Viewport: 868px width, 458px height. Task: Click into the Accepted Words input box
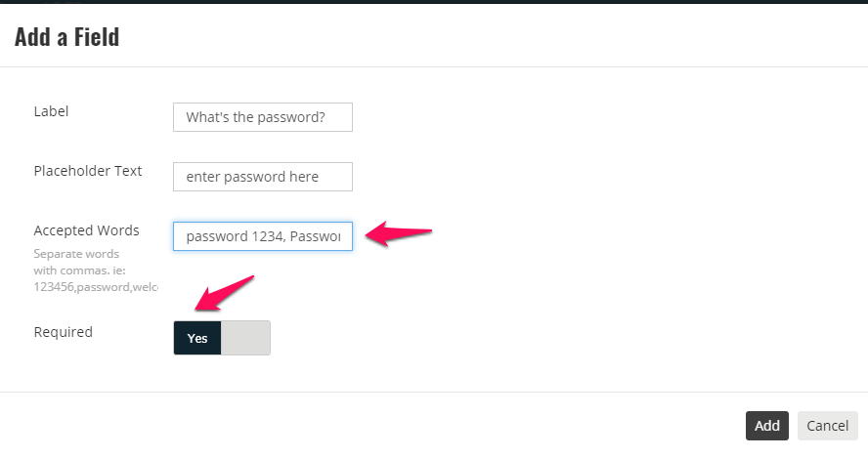[262, 236]
